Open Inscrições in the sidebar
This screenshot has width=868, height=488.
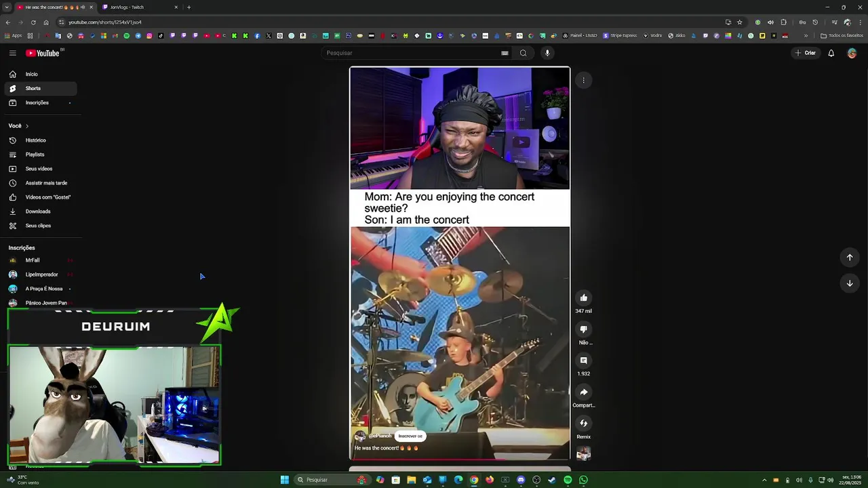click(x=41, y=102)
